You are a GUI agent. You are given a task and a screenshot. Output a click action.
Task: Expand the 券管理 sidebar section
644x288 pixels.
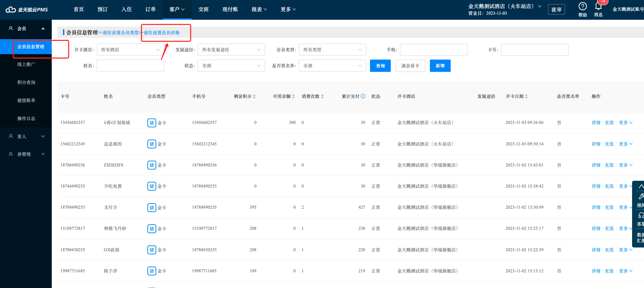click(x=43, y=154)
